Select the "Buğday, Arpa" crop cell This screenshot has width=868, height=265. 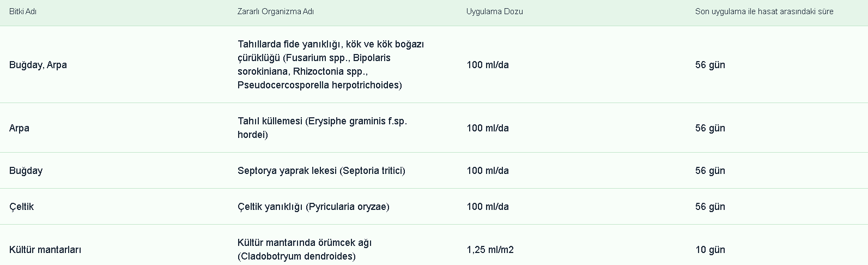38,65
